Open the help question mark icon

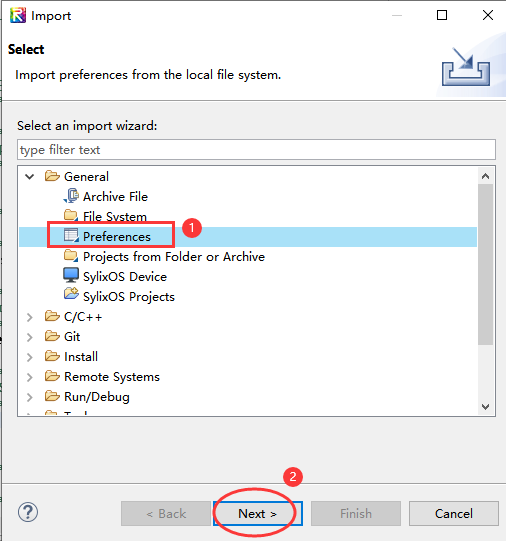[28, 512]
